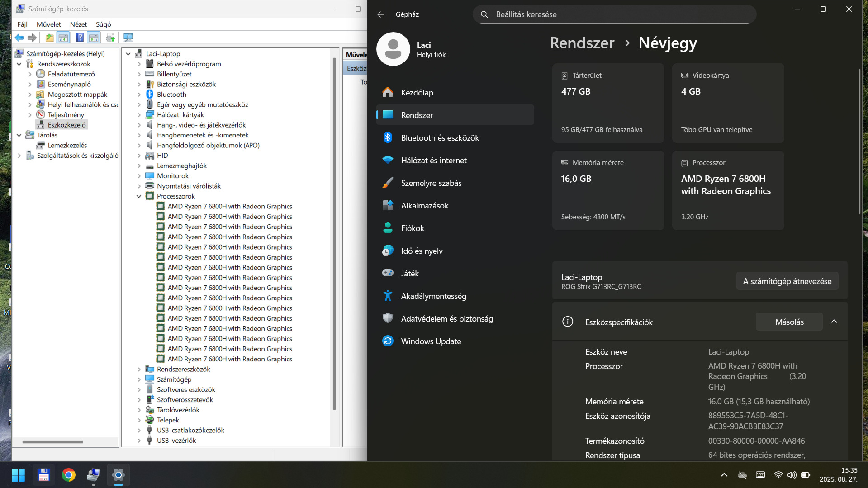The width and height of the screenshot is (868, 488).
Task: Click the Forward arrow in Computer Management toolbar
Action: point(32,38)
